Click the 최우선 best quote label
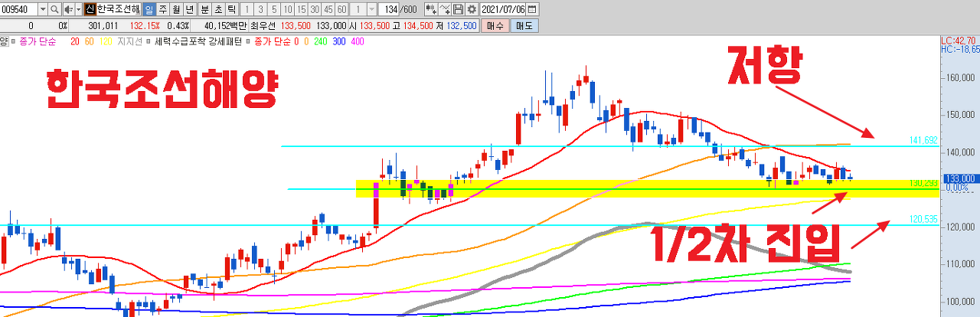The height and width of the screenshot is (317, 980). 263,25
